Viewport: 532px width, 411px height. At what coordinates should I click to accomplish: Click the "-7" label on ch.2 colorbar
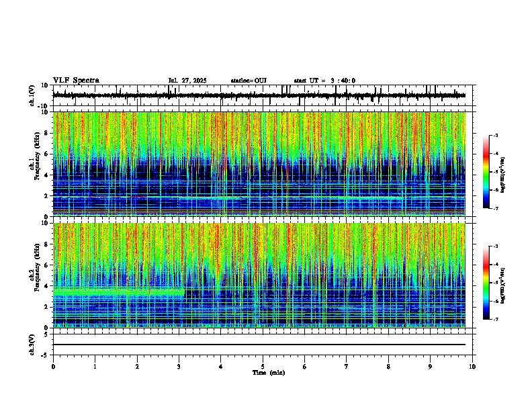pyautogui.click(x=495, y=319)
